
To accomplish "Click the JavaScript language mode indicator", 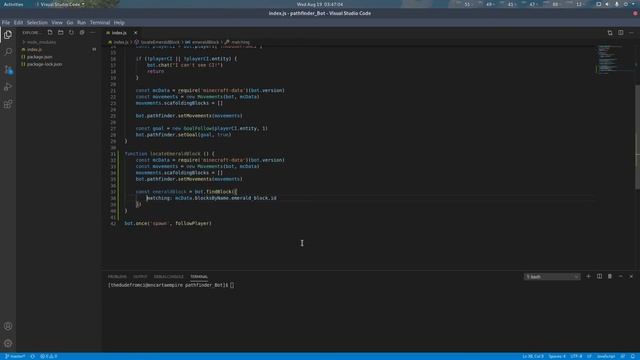I will tap(606, 356).
